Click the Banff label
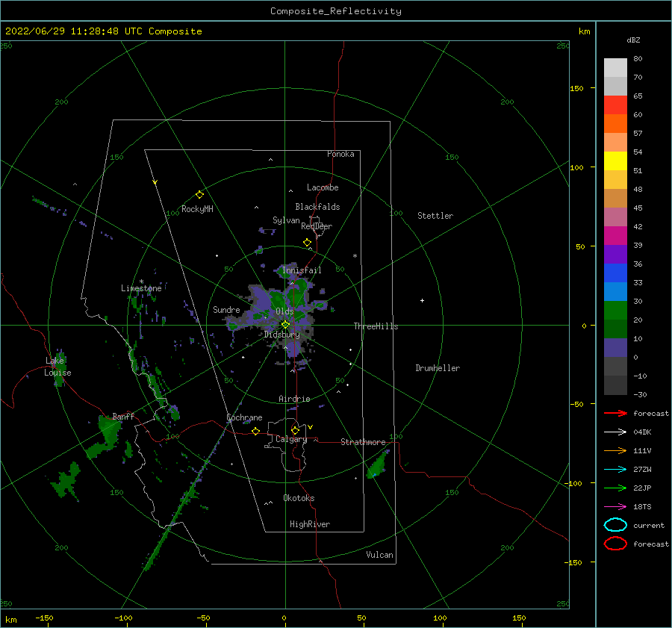The height and width of the screenshot is (628, 672). (x=123, y=416)
